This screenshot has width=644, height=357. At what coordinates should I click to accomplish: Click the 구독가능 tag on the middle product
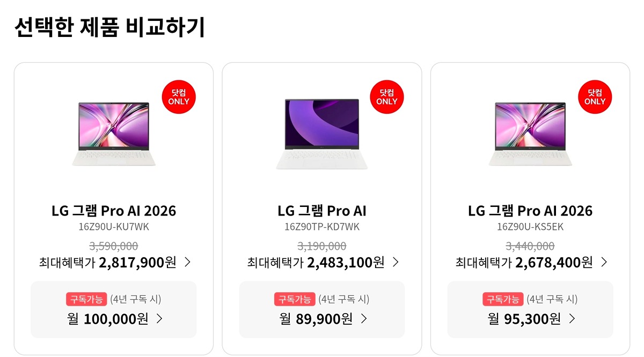click(295, 299)
